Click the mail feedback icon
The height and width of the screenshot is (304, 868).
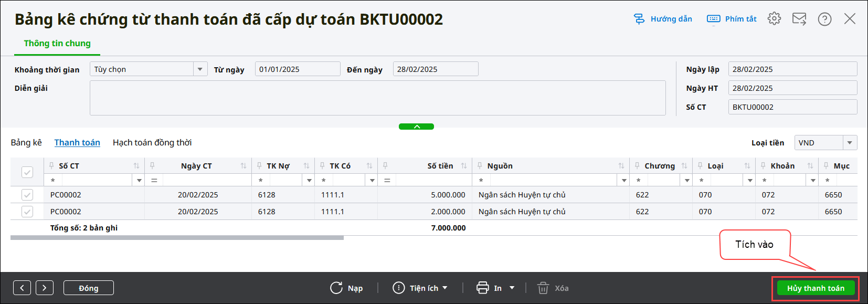click(x=799, y=19)
